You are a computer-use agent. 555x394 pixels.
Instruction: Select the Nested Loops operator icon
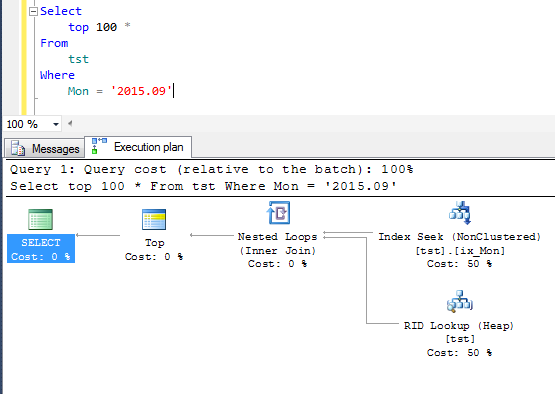click(279, 213)
